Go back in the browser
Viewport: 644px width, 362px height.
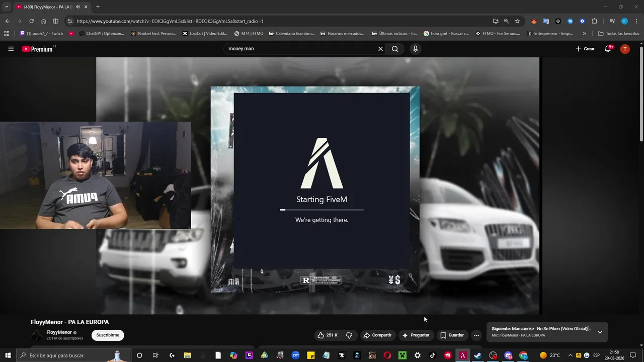(x=7, y=21)
